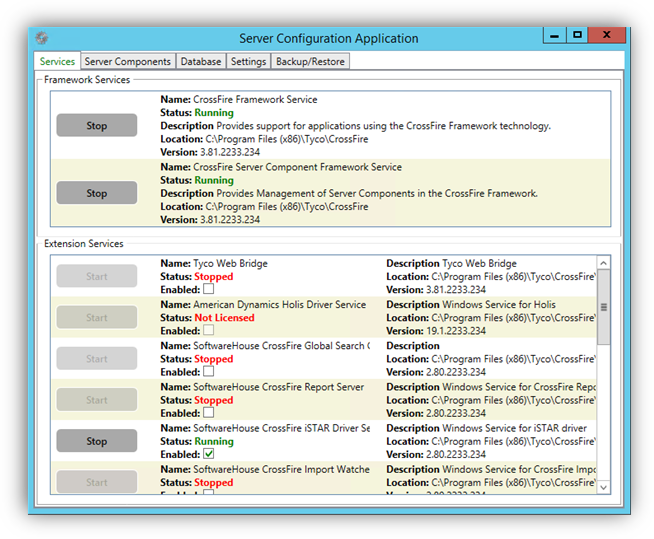Screen dimensions: 654x539
Task: Click the Extension Services scrollbar thumb
Action: (603, 307)
